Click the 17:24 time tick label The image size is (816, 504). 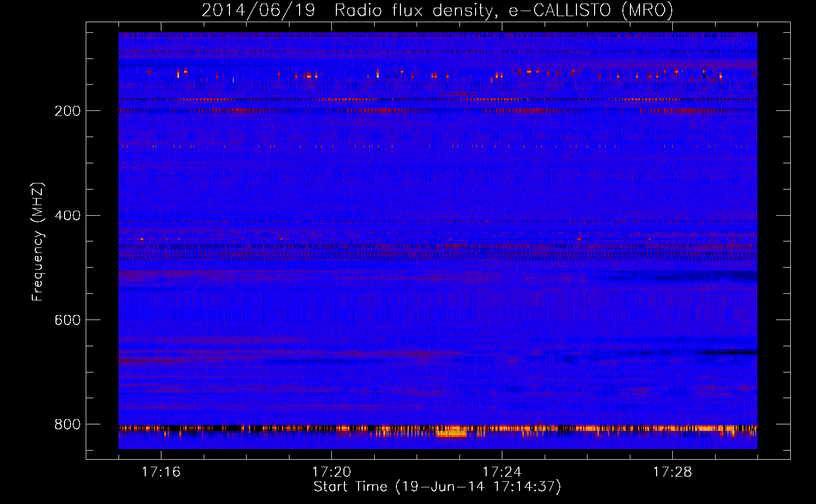tap(502, 472)
